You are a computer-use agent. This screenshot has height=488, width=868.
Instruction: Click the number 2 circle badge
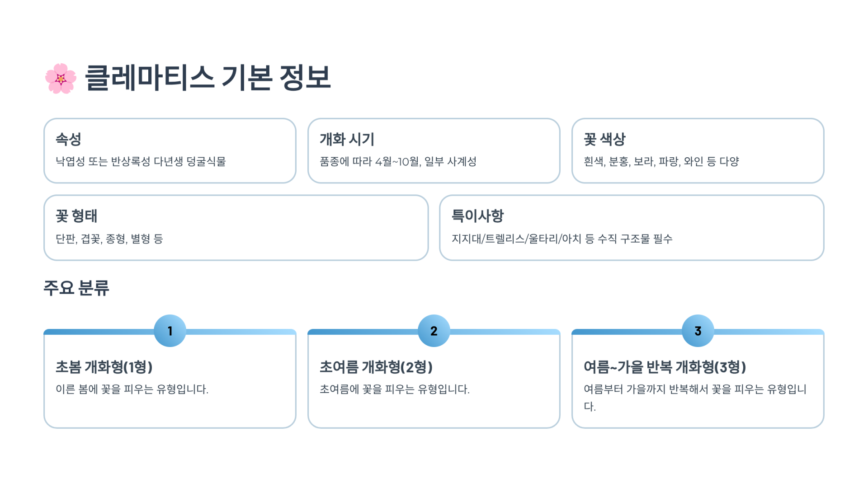(x=434, y=331)
